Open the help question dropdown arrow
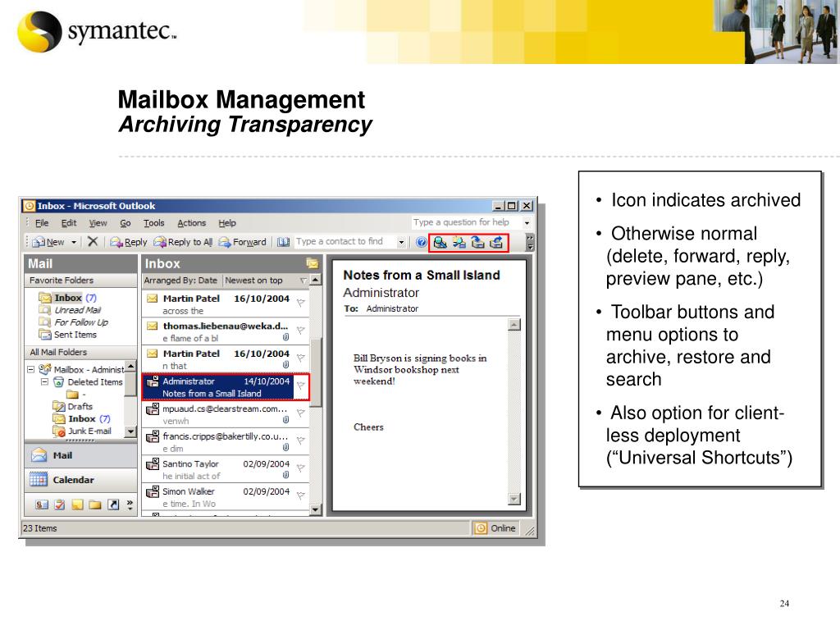 (527, 222)
